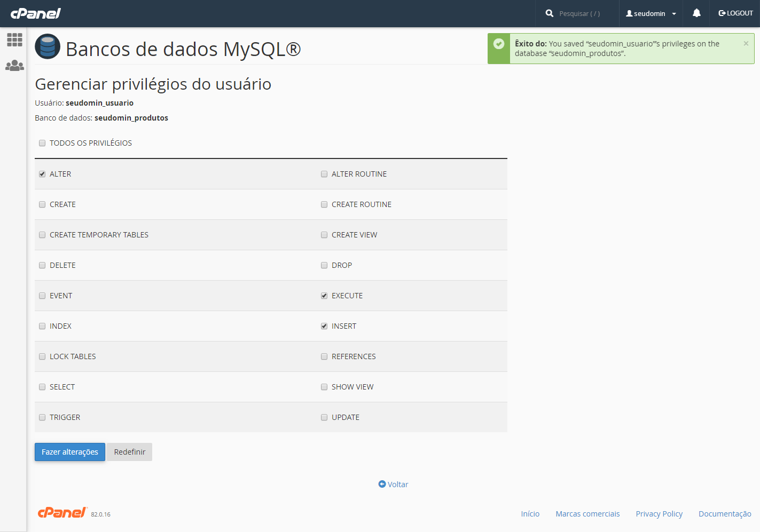Click the Pesquisar search field
The width and height of the screenshot is (760, 532).
click(580, 13)
